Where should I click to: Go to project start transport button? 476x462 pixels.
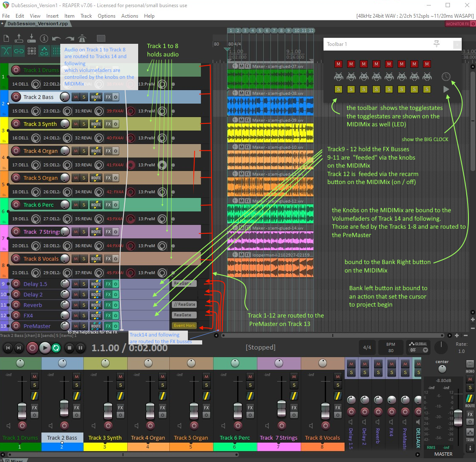pyautogui.click(x=8, y=348)
